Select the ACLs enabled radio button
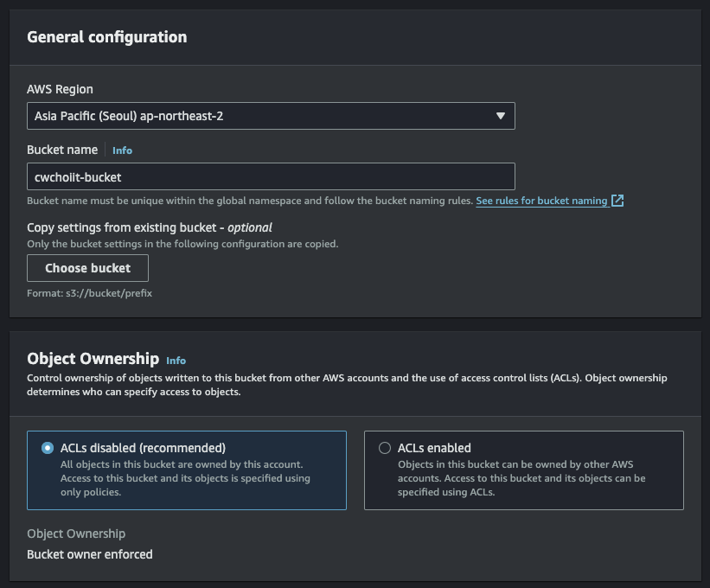 pyautogui.click(x=385, y=448)
